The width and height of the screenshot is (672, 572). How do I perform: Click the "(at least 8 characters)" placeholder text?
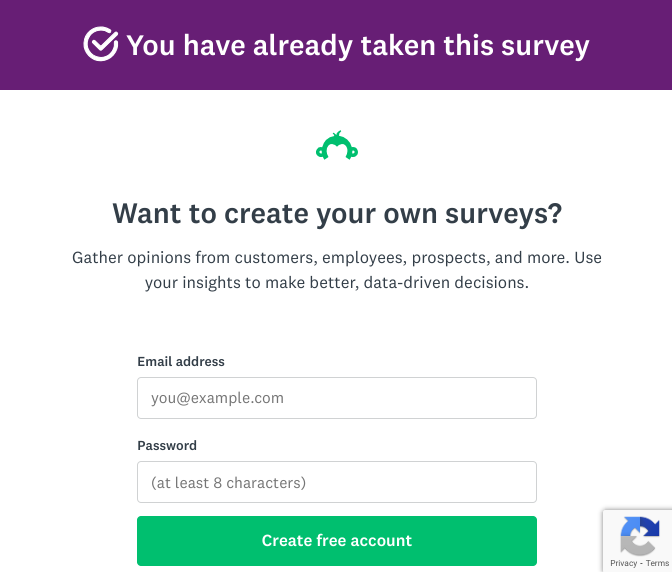click(x=228, y=482)
